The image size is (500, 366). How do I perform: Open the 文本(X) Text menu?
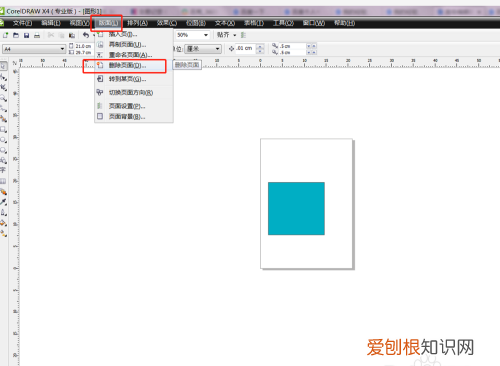point(225,23)
